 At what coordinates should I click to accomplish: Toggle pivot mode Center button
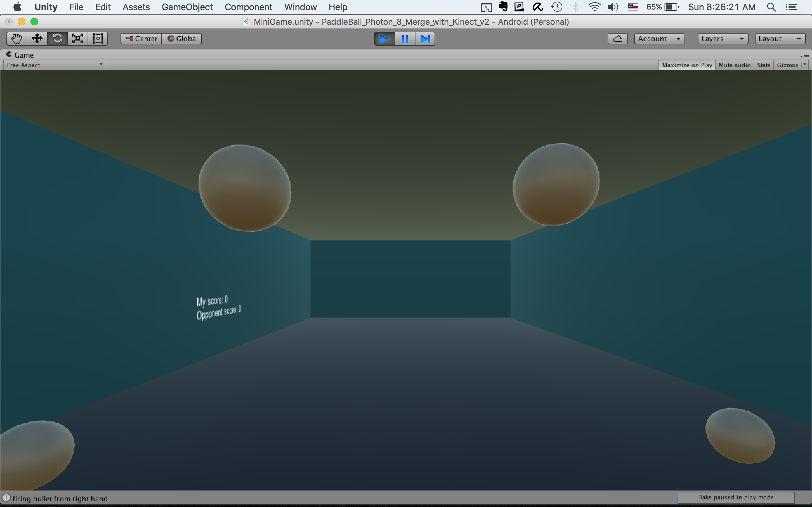pos(141,39)
